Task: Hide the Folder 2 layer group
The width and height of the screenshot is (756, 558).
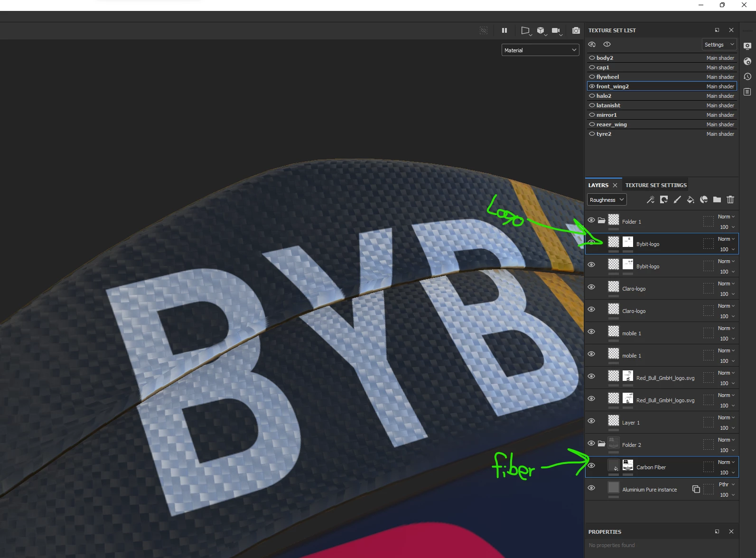Action: [x=591, y=443]
